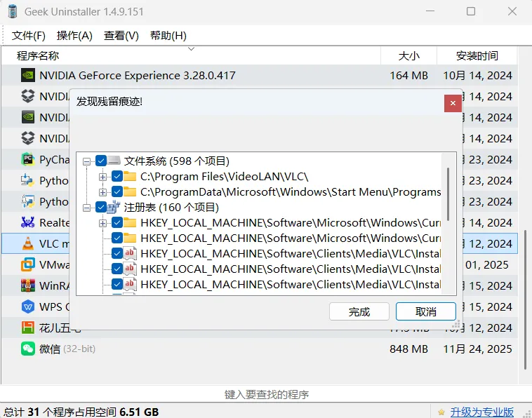Click the WinRAR books icon

coord(28,285)
